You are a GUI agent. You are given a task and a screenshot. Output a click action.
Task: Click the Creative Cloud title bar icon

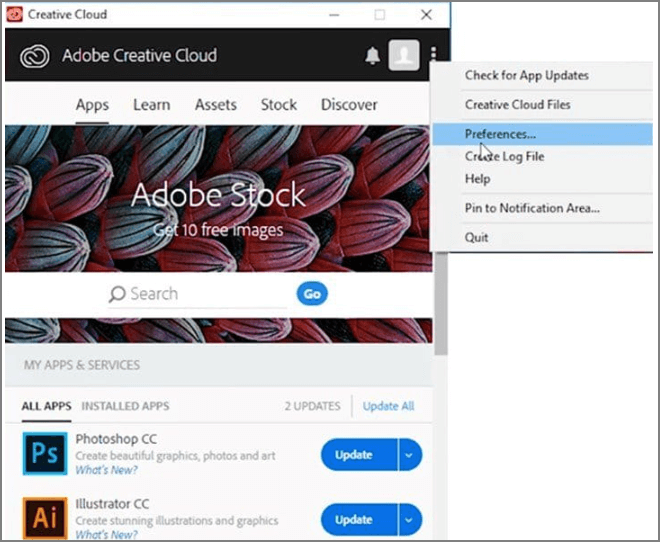(x=14, y=15)
